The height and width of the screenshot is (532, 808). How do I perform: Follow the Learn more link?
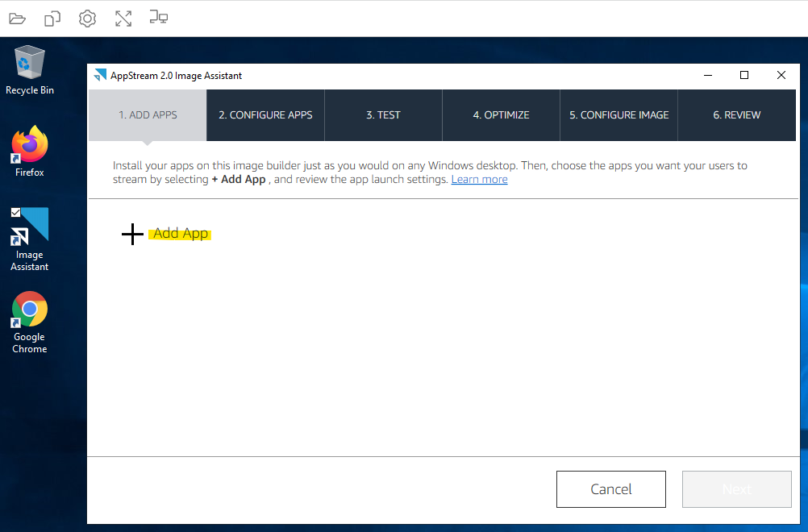coord(479,179)
